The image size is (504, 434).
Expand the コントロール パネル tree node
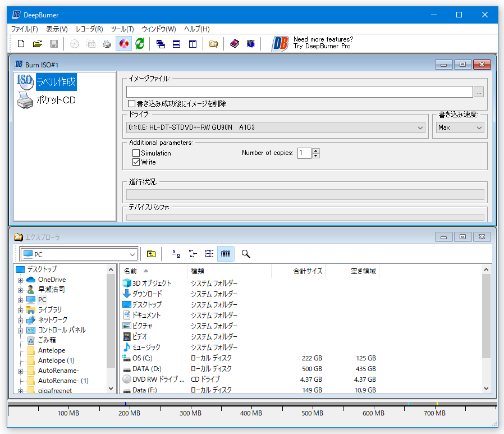pos(20,331)
